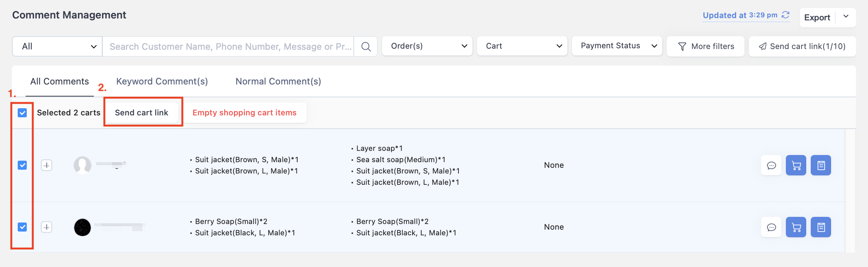Viewport: 868px width, 267px height.
Task: Switch to the Normal Comment(s) tab
Action: point(278,81)
